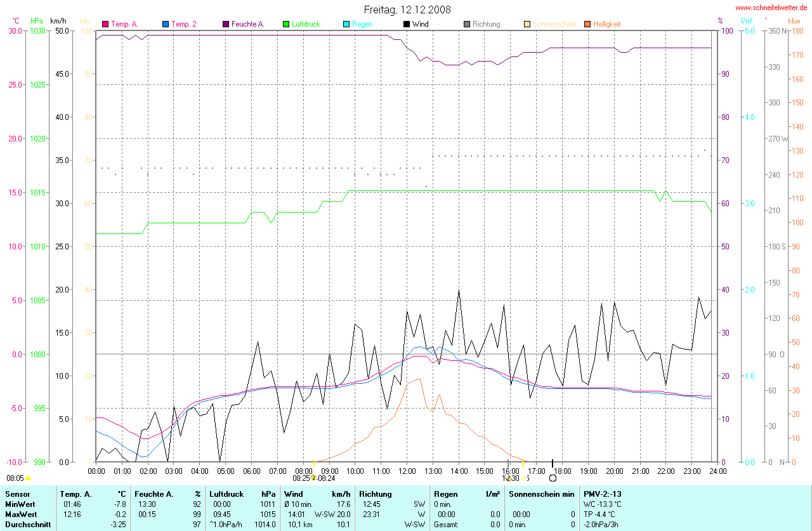This screenshot has width=812, height=531.
Task: Click the PMV-2:-13 header
Action: tap(603, 494)
